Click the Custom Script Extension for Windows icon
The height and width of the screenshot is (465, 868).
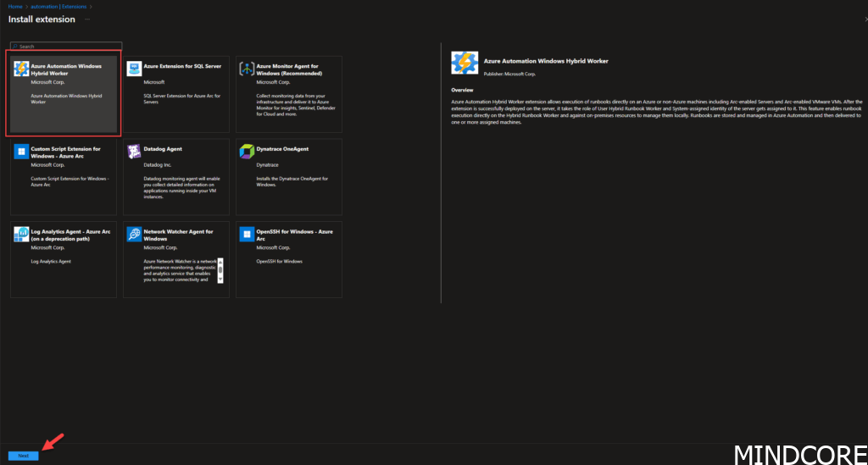(x=22, y=152)
